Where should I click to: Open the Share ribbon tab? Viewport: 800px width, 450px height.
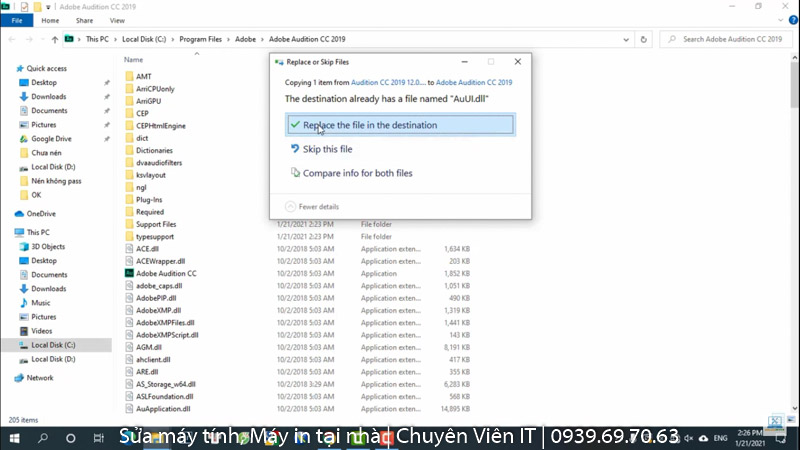(x=85, y=20)
